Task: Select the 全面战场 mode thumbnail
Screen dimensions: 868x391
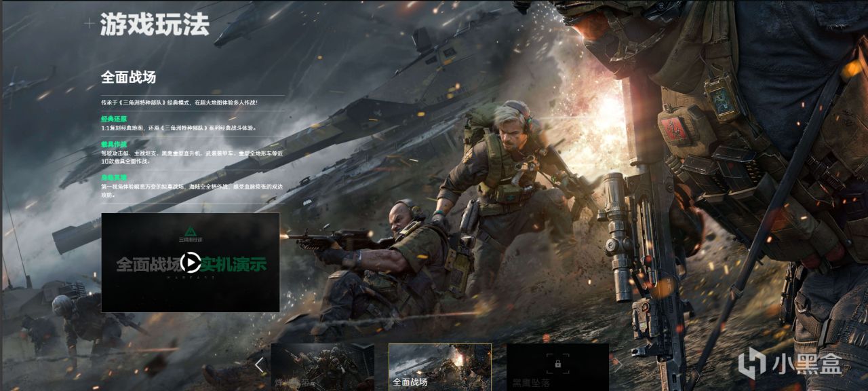Action: [439, 367]
